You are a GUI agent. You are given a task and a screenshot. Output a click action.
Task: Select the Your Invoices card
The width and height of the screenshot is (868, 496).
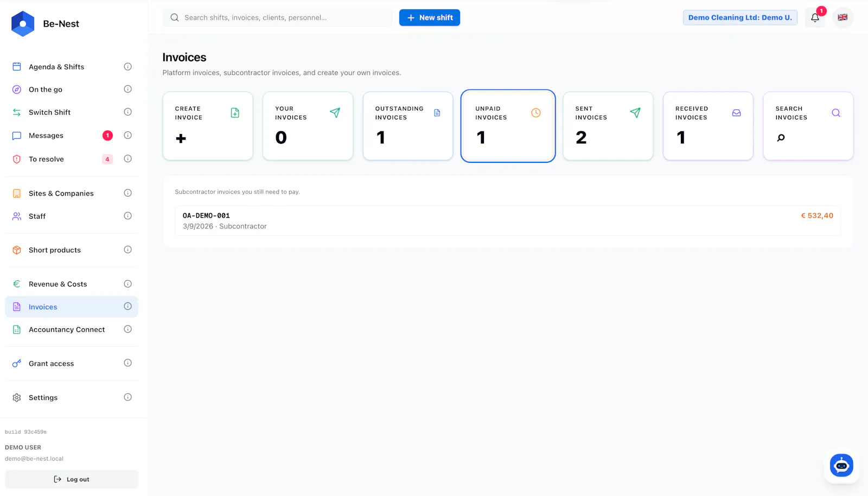(308, 126)
